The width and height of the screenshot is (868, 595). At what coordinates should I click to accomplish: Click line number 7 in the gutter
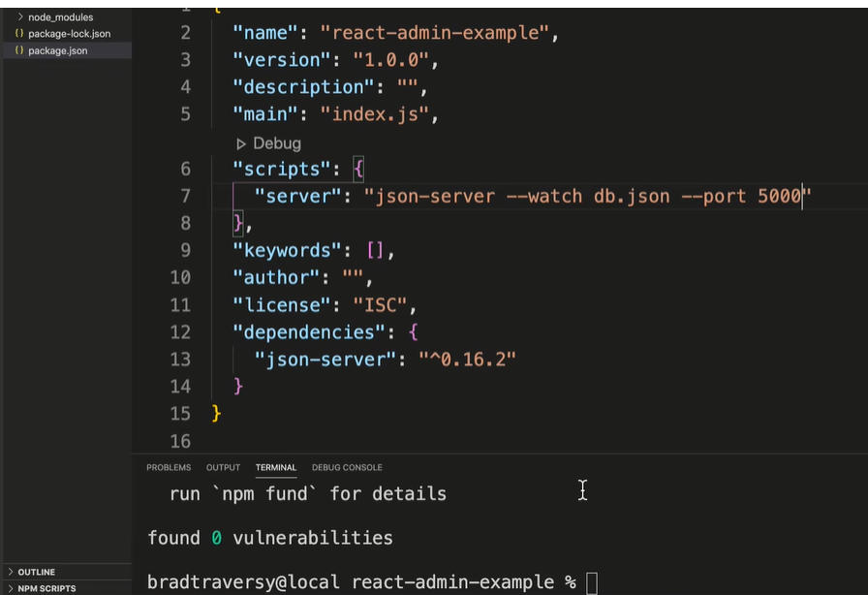point(185,196)
